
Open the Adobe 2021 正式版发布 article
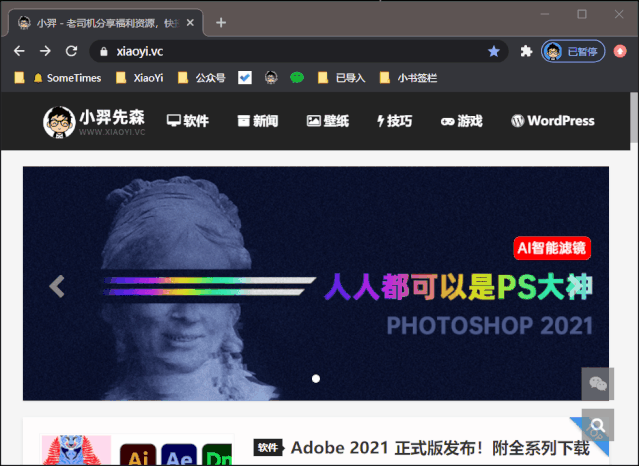(x=440, y=448)
